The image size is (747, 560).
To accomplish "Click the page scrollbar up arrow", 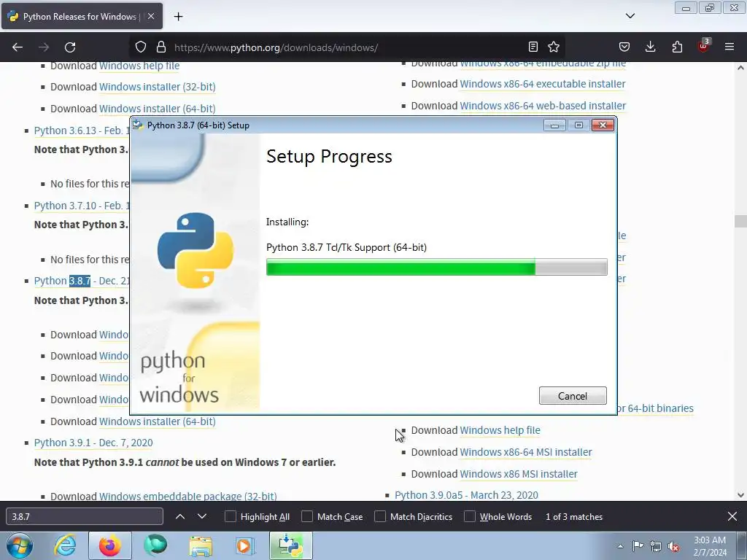I will coord(740,68).
